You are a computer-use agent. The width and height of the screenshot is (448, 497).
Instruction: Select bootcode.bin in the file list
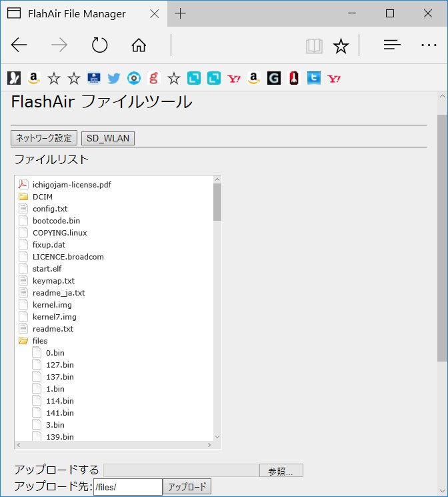(x=57, y=221)
